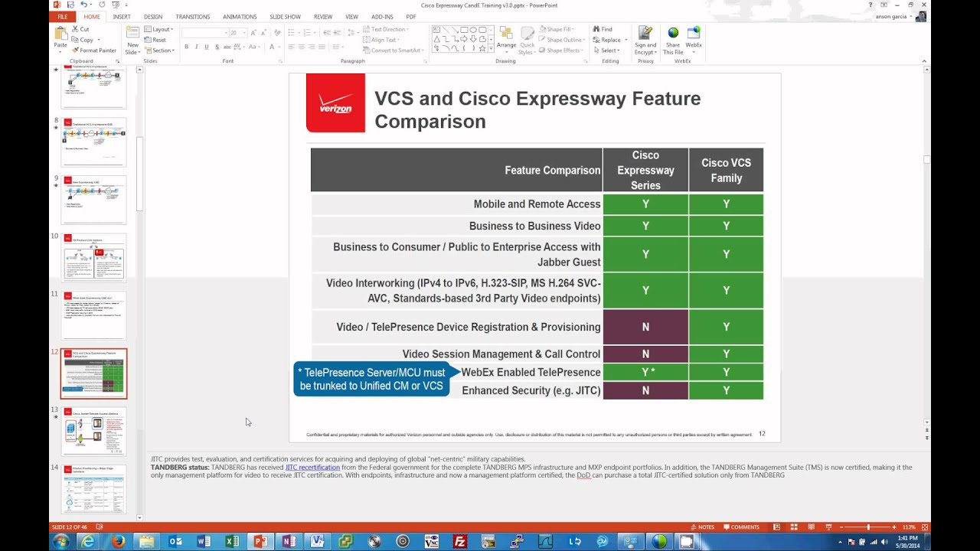Switch to Slide Sorter view in status bar

[x=795, y=527]
